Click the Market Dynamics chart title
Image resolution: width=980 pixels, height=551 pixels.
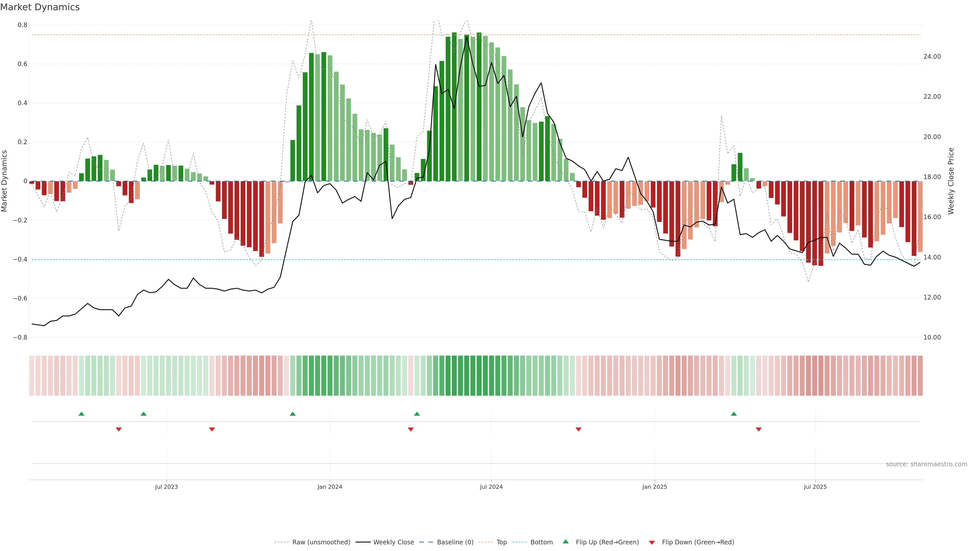(x=40, y=7)
